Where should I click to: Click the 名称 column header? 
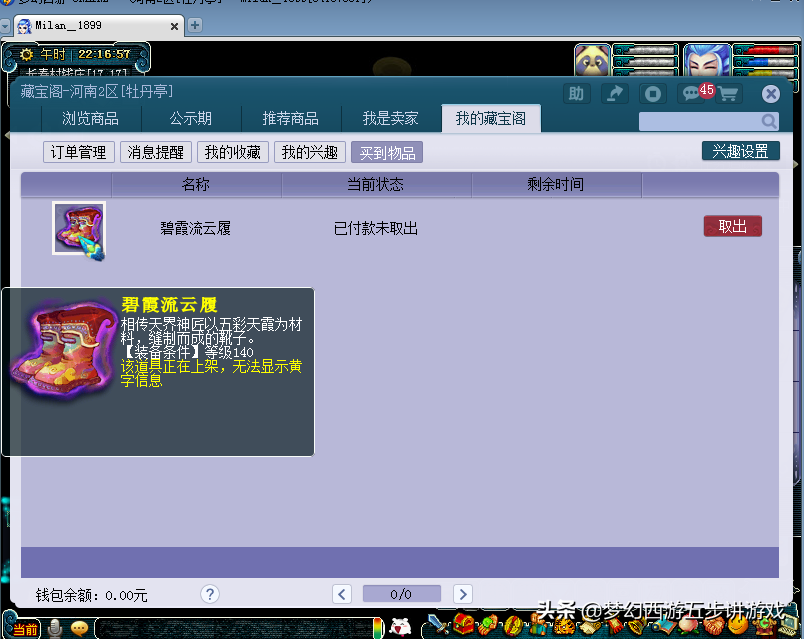coord(196,185)
